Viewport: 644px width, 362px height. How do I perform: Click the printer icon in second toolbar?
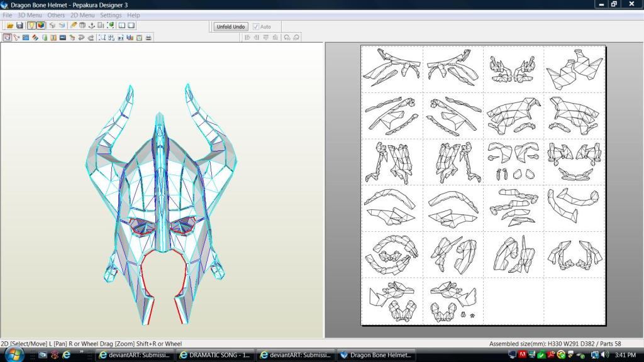148,37
